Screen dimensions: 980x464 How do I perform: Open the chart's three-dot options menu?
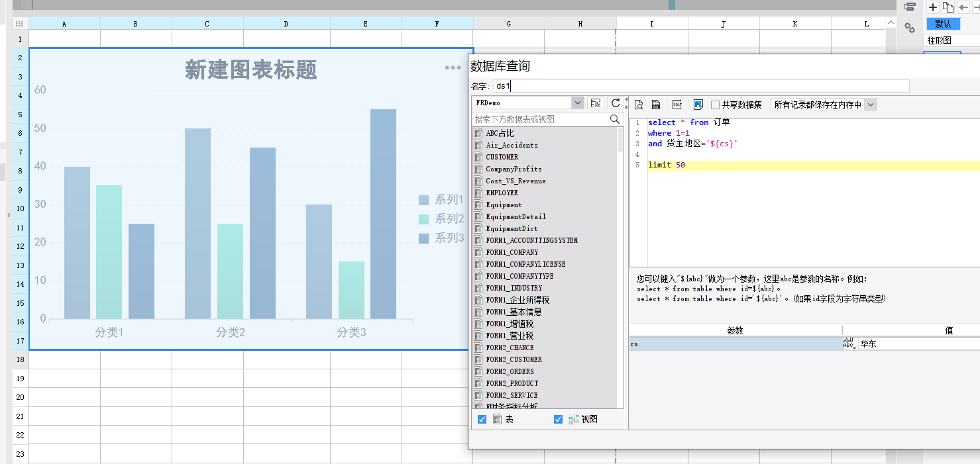click(x=453, y=68)
